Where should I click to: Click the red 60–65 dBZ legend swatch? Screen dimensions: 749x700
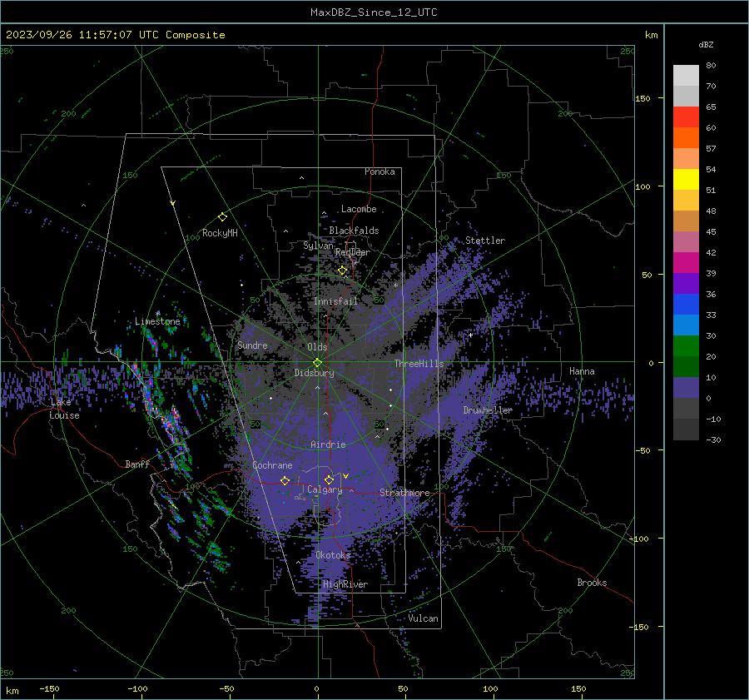(686, 117)
